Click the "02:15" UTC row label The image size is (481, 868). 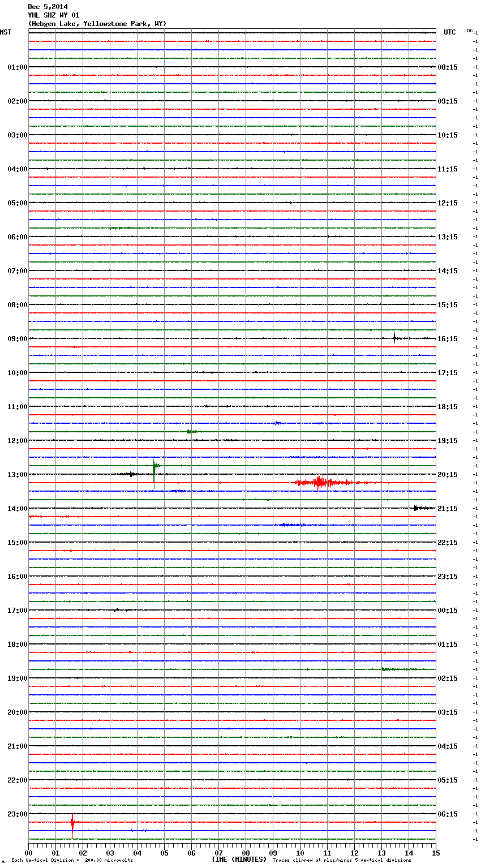[x=448, y=678]
